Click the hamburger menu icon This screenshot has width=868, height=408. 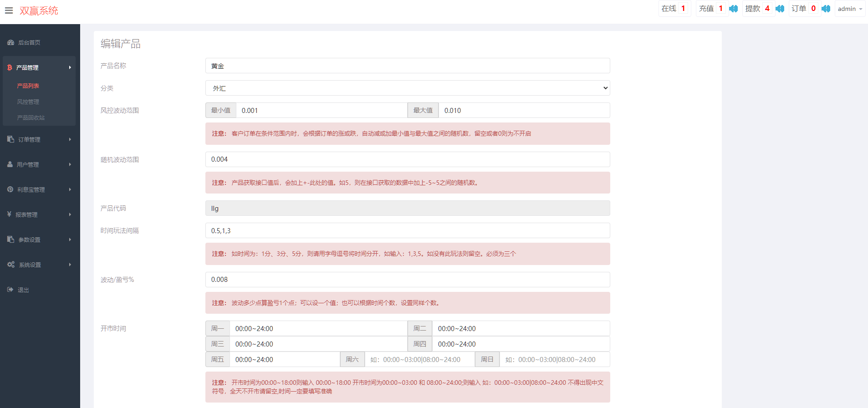[9, 10]
